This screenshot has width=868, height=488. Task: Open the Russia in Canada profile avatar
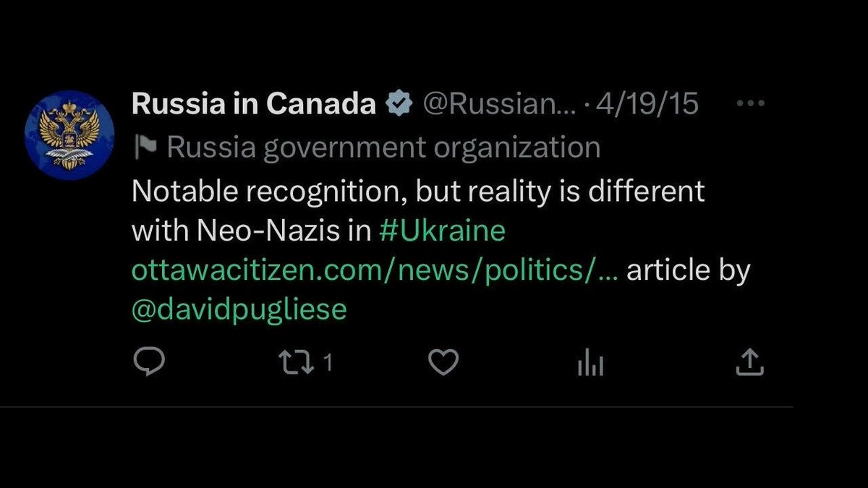coord(69,135)
